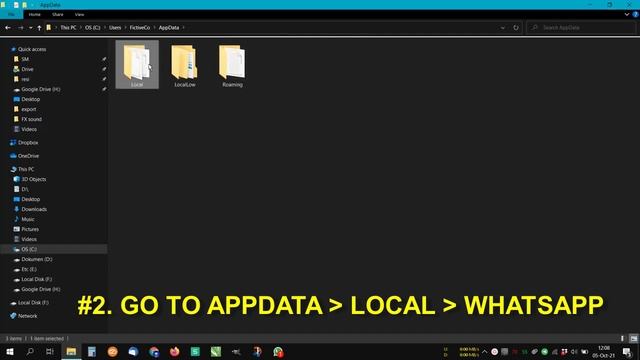The height and width of the screenshot is (360, 640).
Task: Open Chrome from the taskbar
Action: (x=154, y=351)
